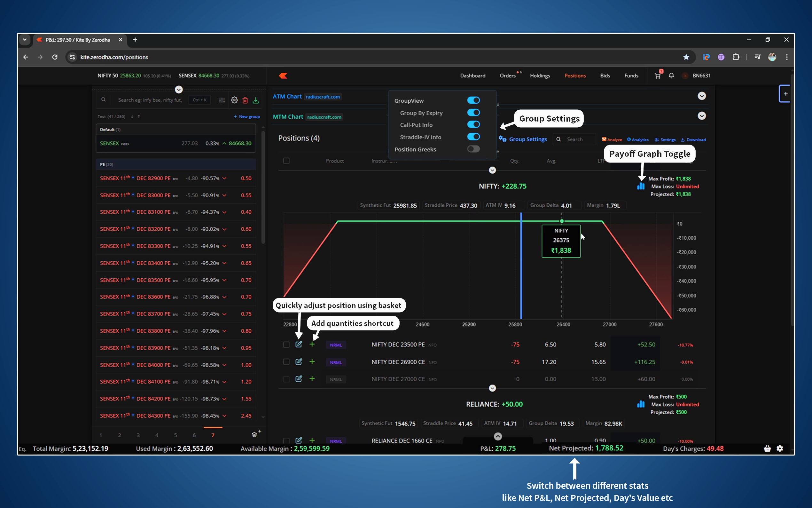This screenshot has width=812, height=508.
Task: Switch to watchlist page 3
Action: (x=138, y=435)
